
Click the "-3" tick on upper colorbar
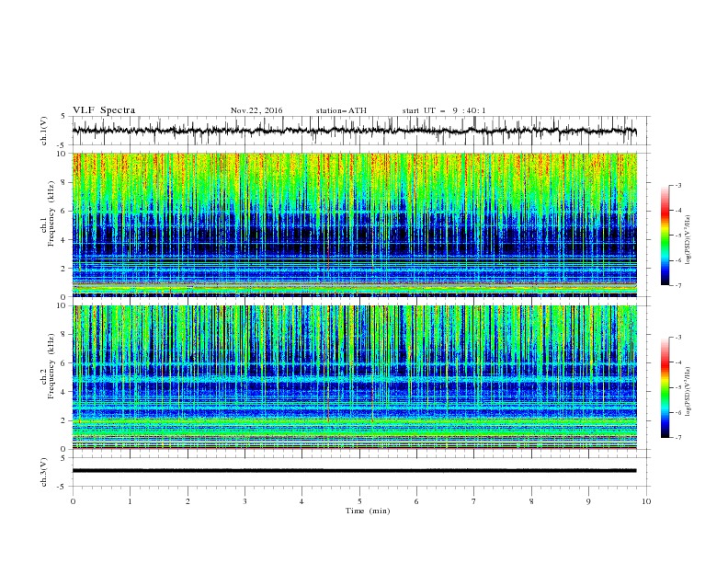pos(677,185)
